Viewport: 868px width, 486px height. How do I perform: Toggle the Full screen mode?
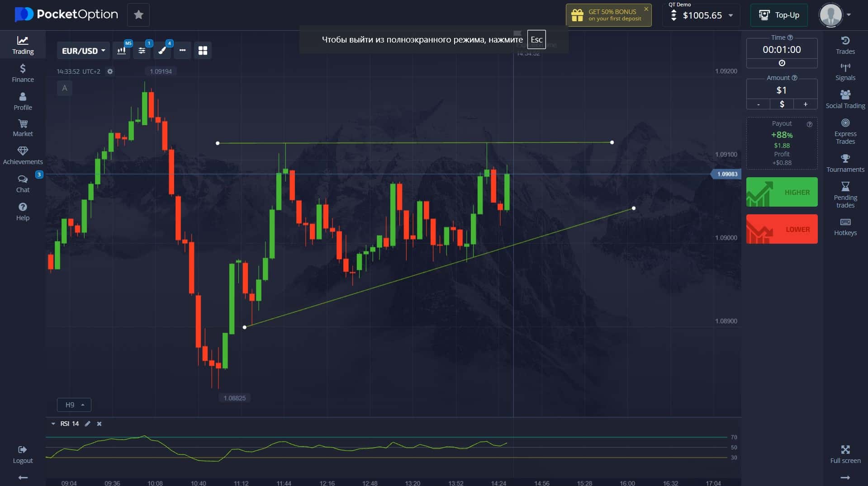point(845,454)
